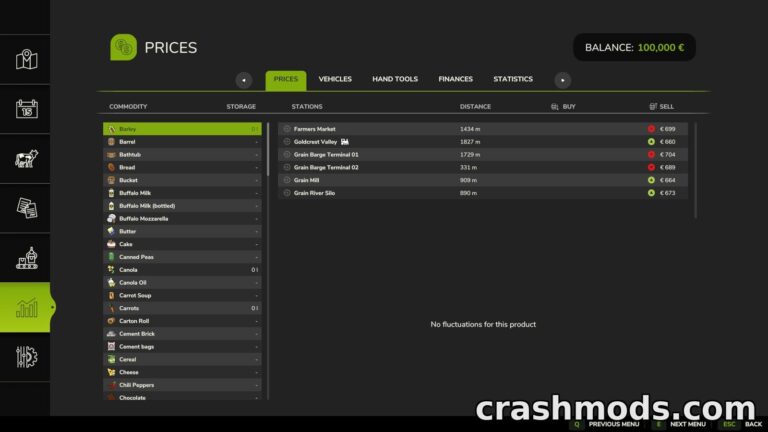Click the Grain Barge Terminal 02 distance 331 m
Image resolution: width=768 pixels, height=432 pixels.
coord(468,167)
